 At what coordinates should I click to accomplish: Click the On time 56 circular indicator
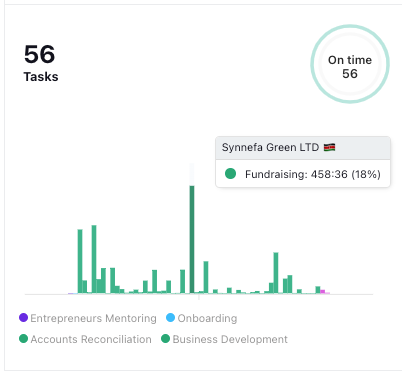click(350, 64)
